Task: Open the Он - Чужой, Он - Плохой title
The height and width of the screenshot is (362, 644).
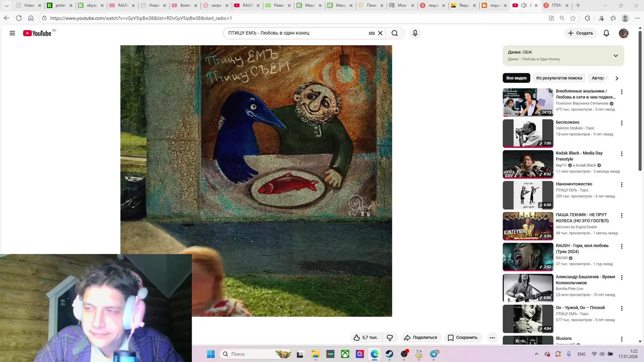Action: [x=580, y=308]
